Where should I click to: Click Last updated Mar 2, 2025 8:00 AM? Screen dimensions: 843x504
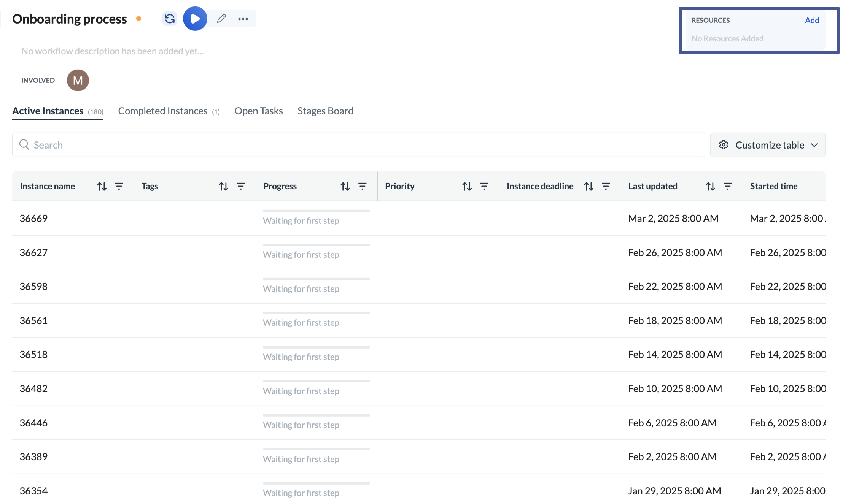(x=673, y=218)
